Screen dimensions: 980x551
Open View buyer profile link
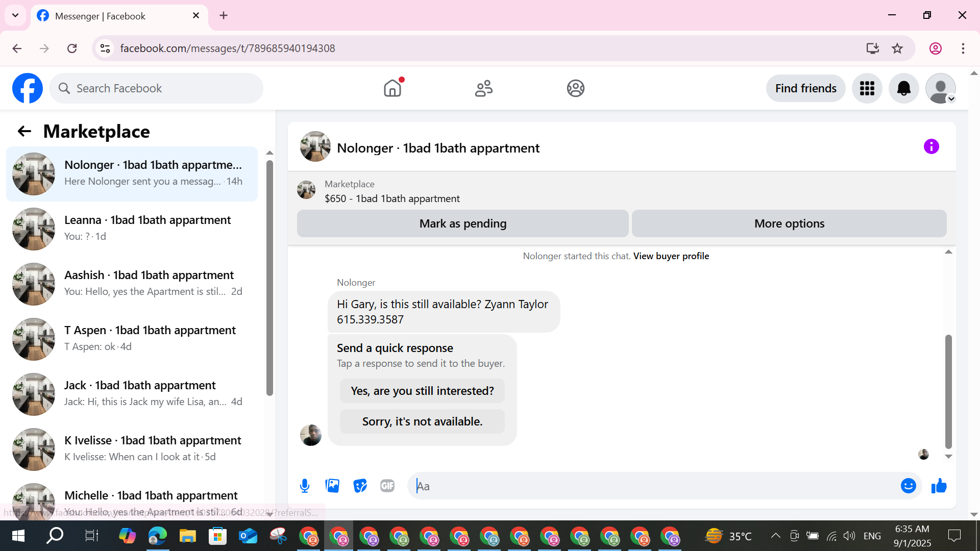[x=671, y=256]
